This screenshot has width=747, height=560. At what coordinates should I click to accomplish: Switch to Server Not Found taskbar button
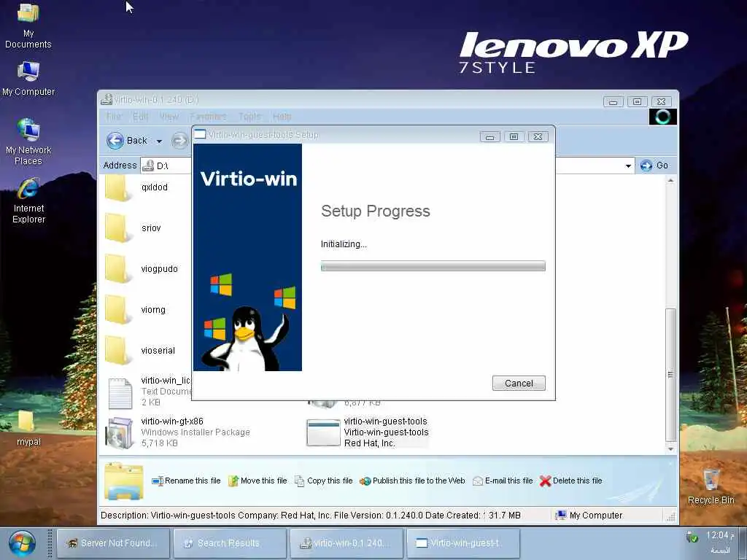pyautogui.click(x=113, y=543)
